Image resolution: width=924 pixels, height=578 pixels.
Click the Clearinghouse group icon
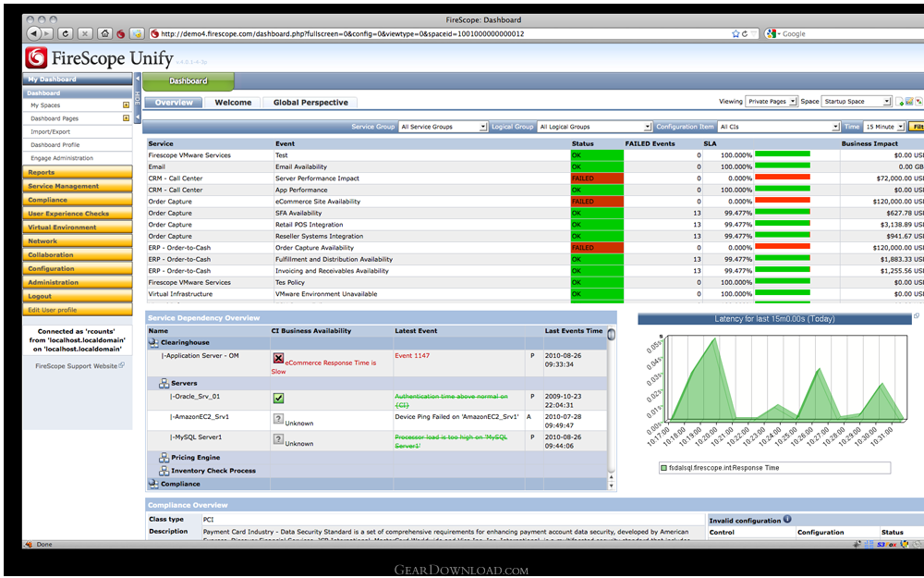153,342
